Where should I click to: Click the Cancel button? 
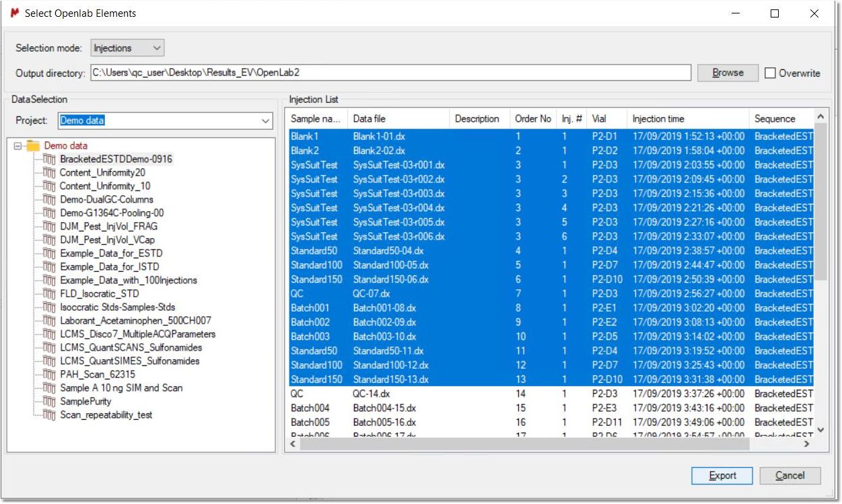point(790,476)
